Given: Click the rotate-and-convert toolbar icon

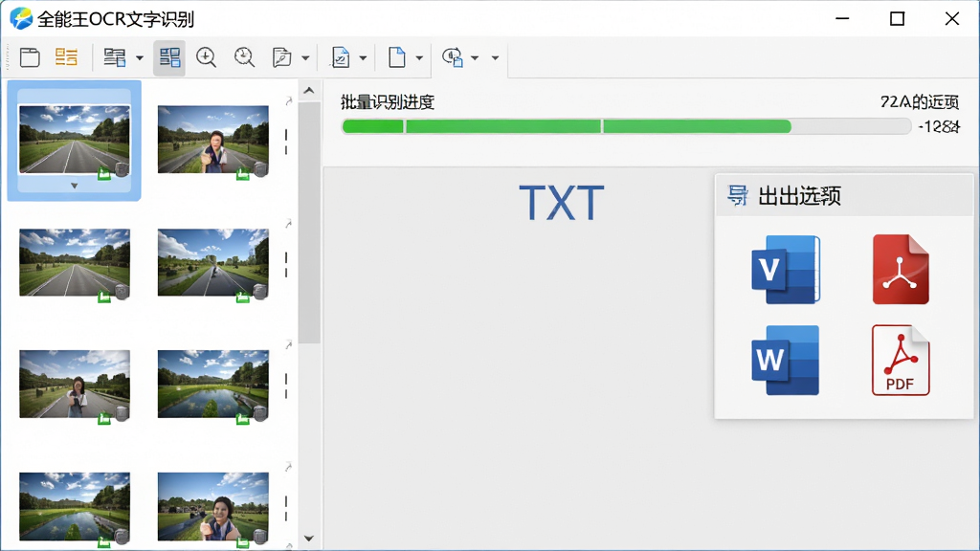Looking at the screenshot, I should (453, 57).
